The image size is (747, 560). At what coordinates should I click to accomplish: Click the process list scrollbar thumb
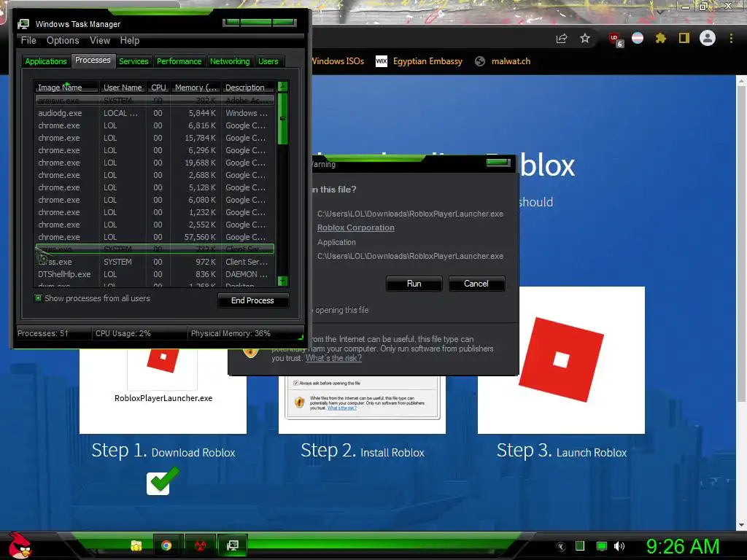coord(282,119)
